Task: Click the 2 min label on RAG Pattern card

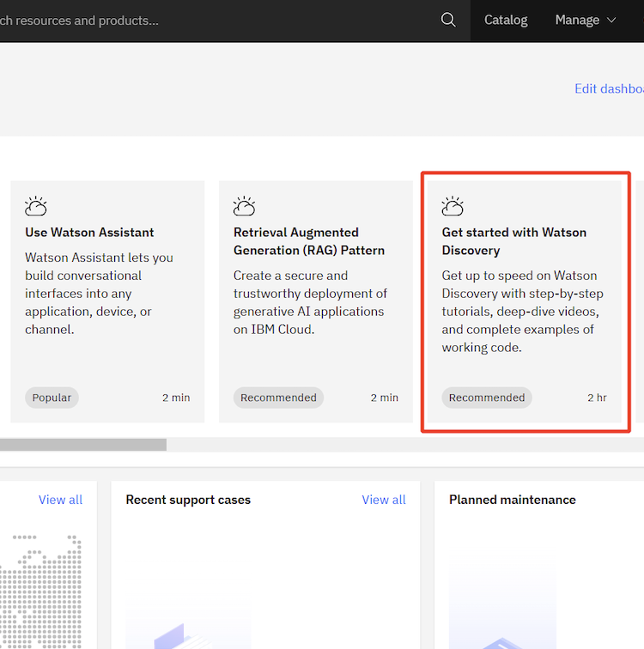Action: coord(385,397)
